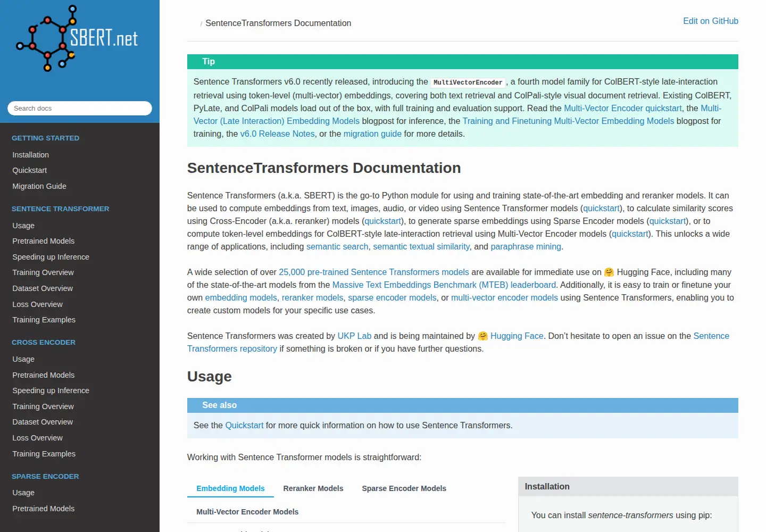Open Usage under Sentence Transformer section
This screenshot has width=766, height=532.
pyautogui.click(x=23, y=226)
